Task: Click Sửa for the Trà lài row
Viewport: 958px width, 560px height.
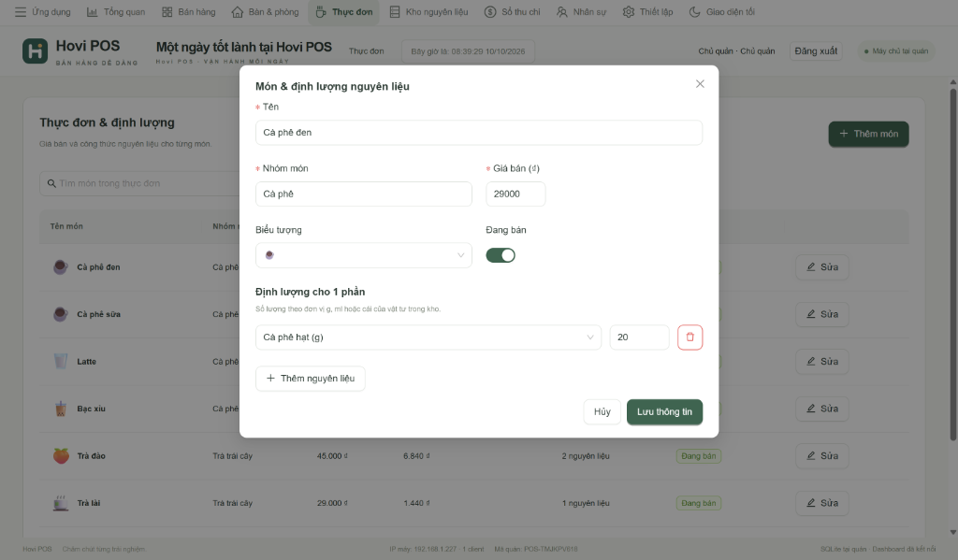Action: (x=821, y=503)
